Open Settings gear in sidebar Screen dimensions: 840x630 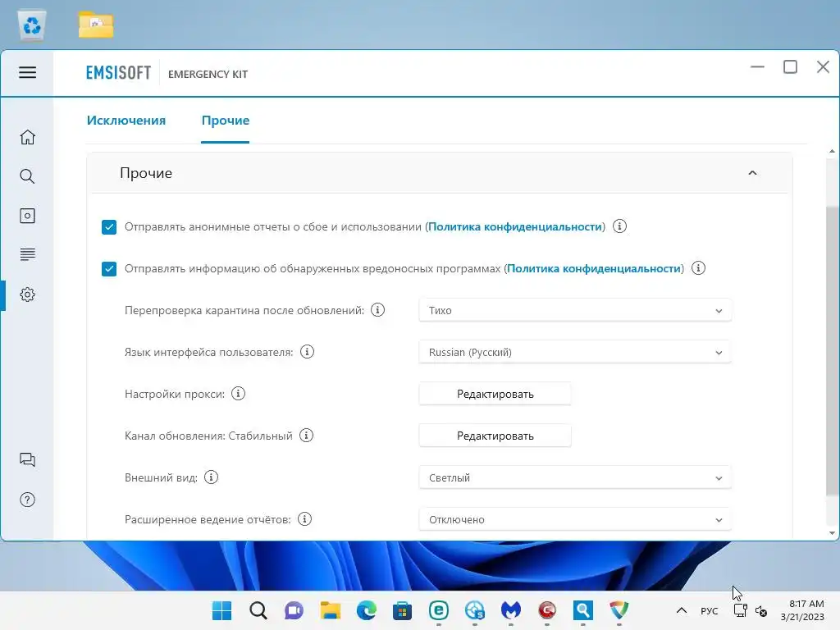27,294
